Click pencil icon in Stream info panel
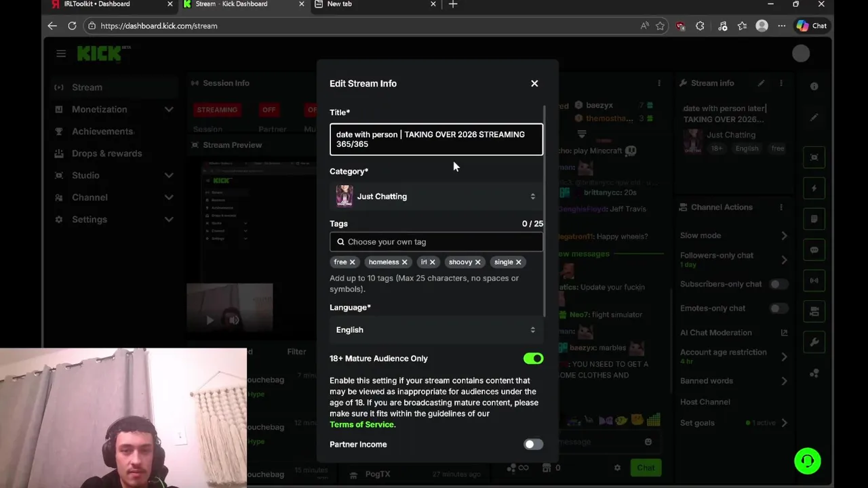Screen dimensions: 868x488 pyautogui.click(x=762, y=83)
